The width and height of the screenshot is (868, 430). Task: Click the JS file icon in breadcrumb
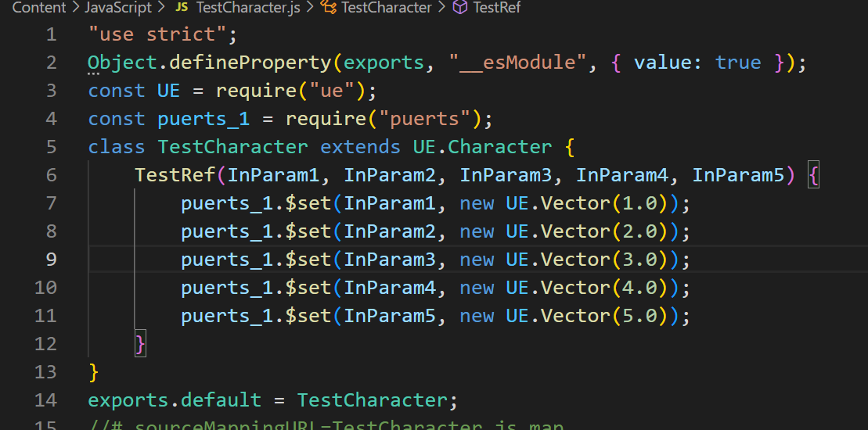click(x=181, y=8)
